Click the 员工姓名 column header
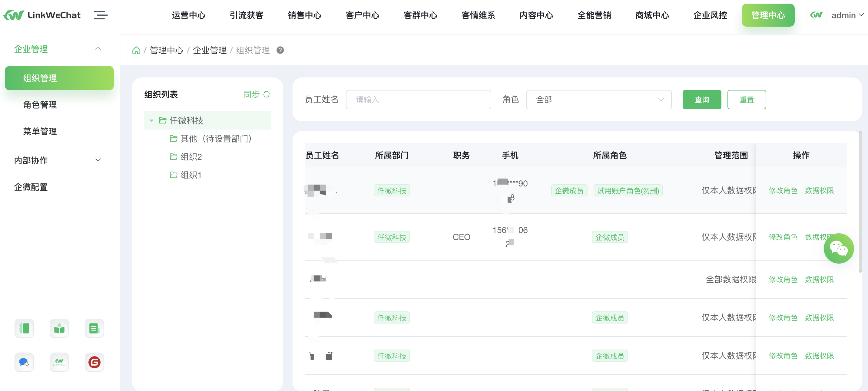This screenshot has width=868, height=391. [322, 155]
